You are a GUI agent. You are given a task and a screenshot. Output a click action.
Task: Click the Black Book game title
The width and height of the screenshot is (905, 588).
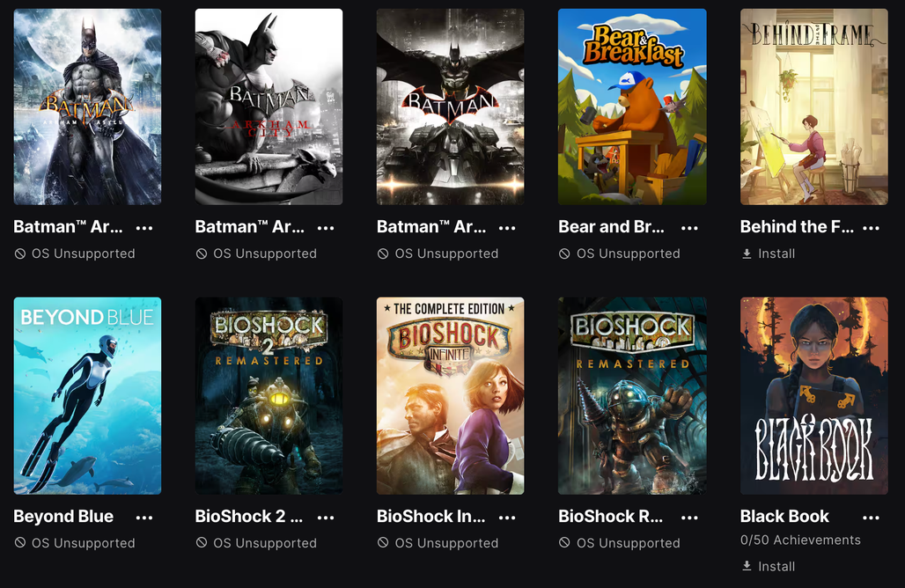(784, 516)
